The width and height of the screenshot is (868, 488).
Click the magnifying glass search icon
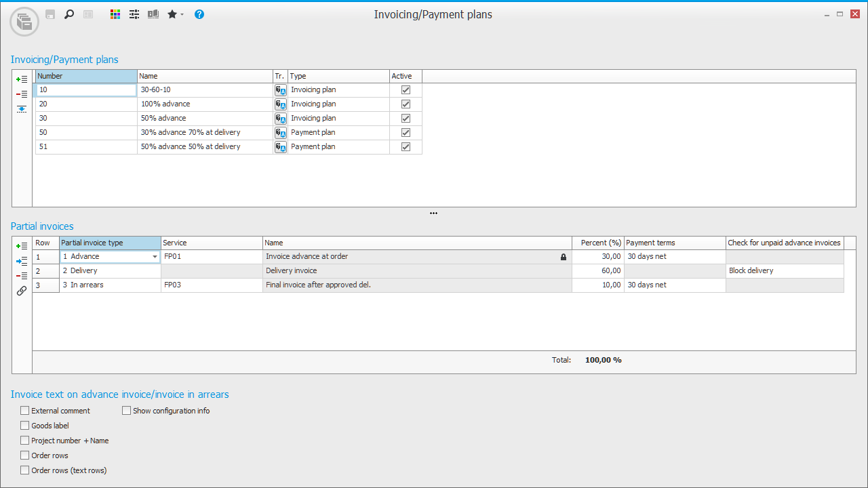[x=68, y=14]
